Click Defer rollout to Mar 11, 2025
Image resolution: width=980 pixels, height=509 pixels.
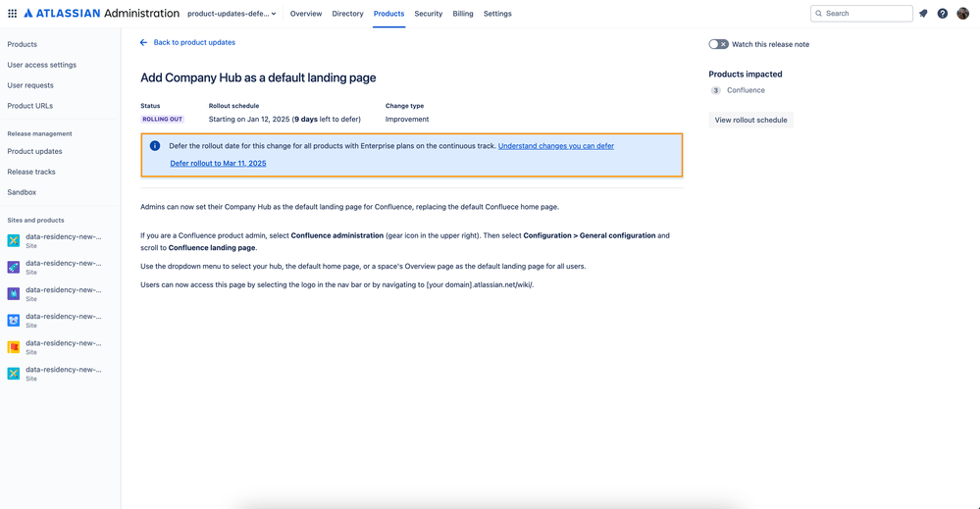point(218,164)
